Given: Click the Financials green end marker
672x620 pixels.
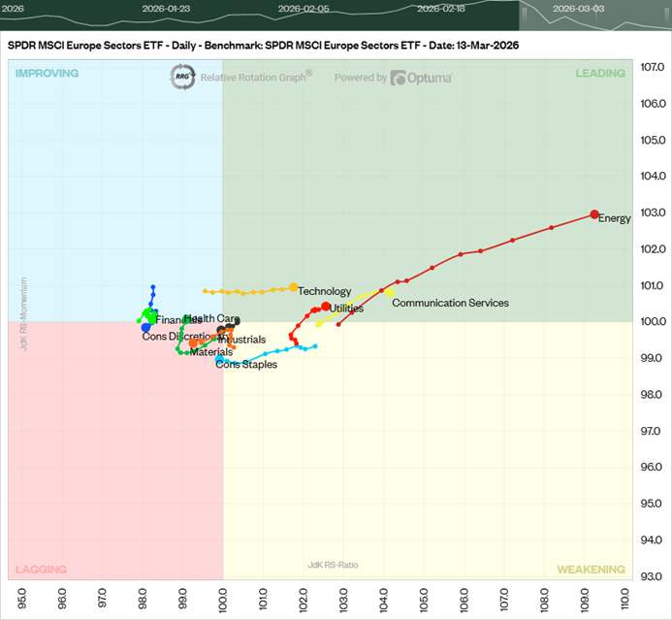Looking at the screenshot, I should [150, 315].
